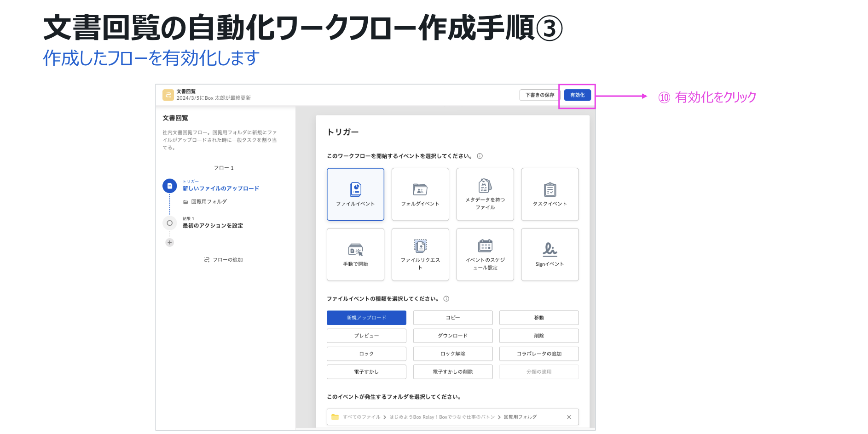Select the 削除 event type option
The height and width of the screenshot is (434, 868).
538,336
